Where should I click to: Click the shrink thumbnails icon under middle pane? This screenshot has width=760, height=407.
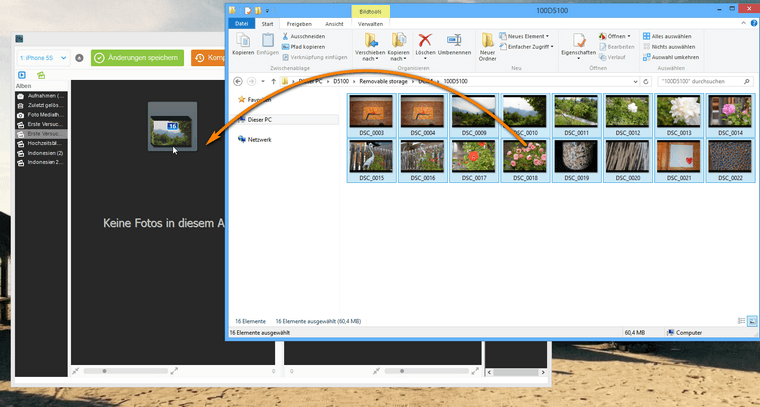[377, 371]
